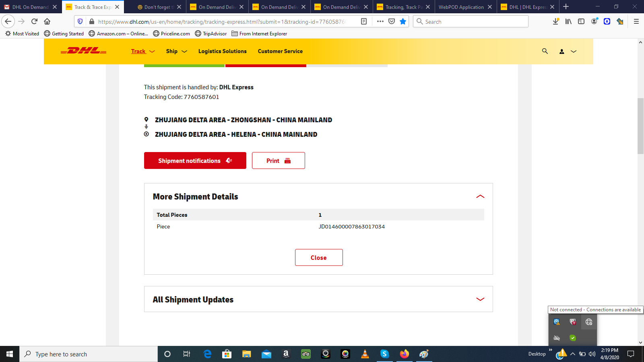Open the Track dropdown menu
The image size is (644, 362).
click(x=143, y=51)
